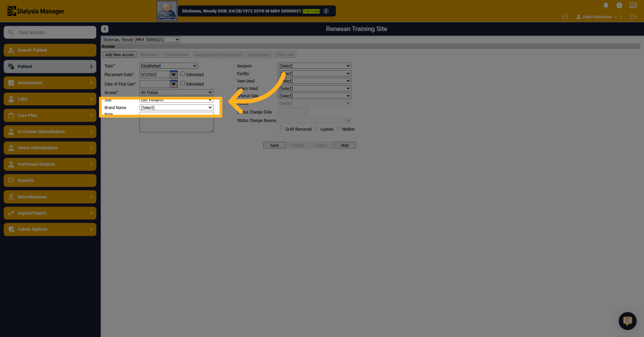The width and height of the screenshot is (644, 337).
Task: Click the Hide button
Action: coord(345,145)
